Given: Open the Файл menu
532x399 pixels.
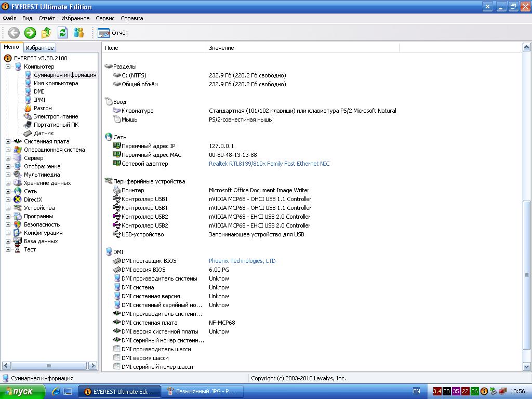Looking at the screenshot, I should click(x=9, y=18).
